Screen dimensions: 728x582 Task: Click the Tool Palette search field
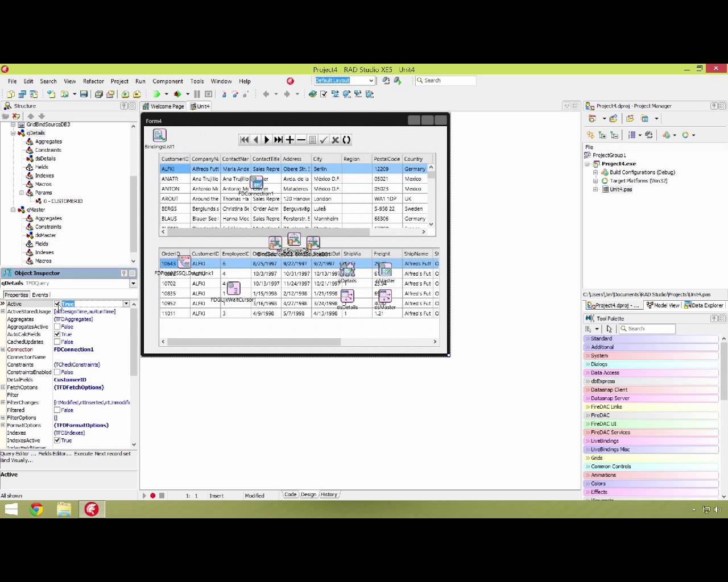(x=647, y=329)
